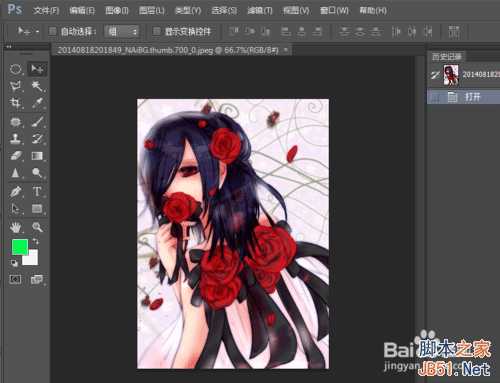Click the green foreground color swatch
500x383 pixels.
coord(20,247)
